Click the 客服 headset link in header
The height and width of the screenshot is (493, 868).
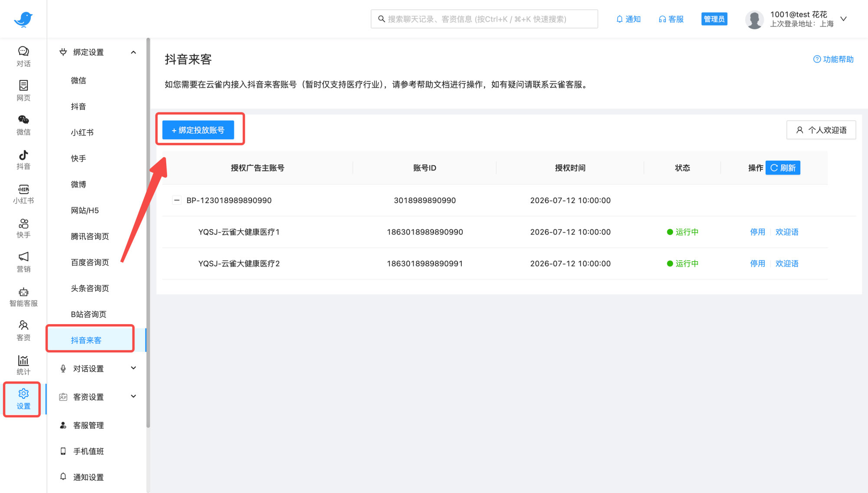671,19
